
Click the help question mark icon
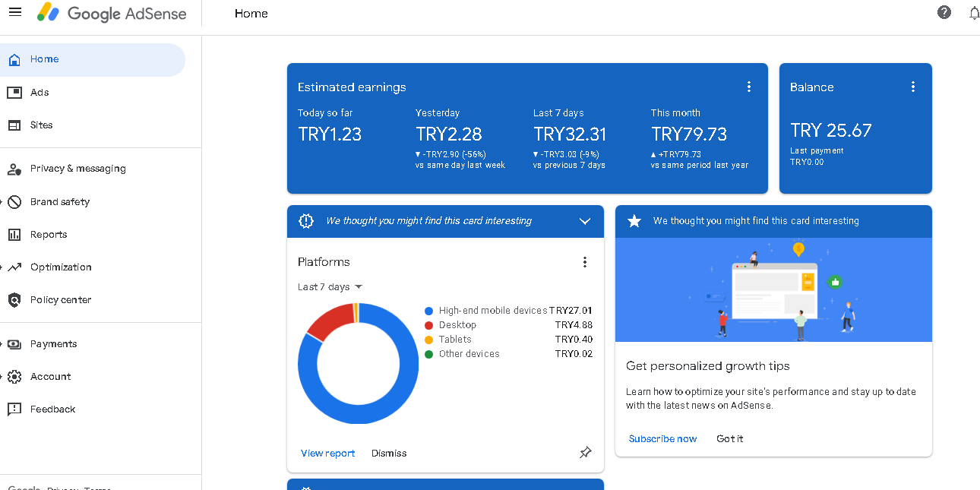[x=944, y=12]
